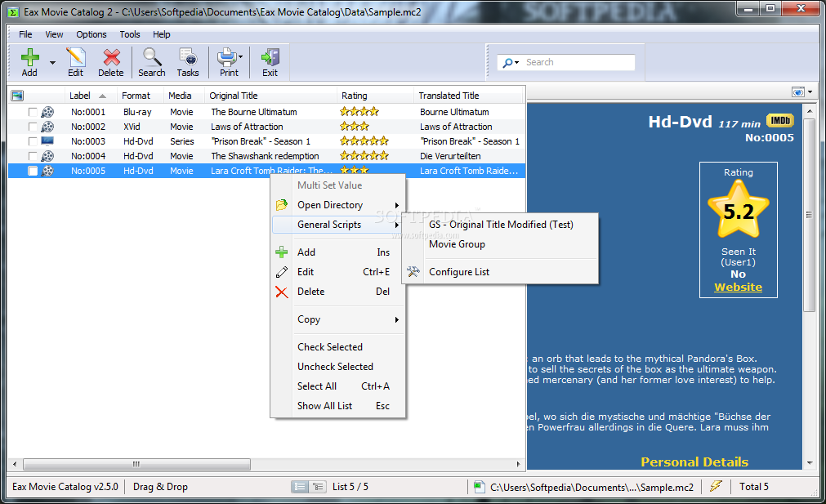Viewport: 826px width, 504px height.
Task: Choose Show All List in context menu
Action: pyautogui.click(x=337, y=405)
